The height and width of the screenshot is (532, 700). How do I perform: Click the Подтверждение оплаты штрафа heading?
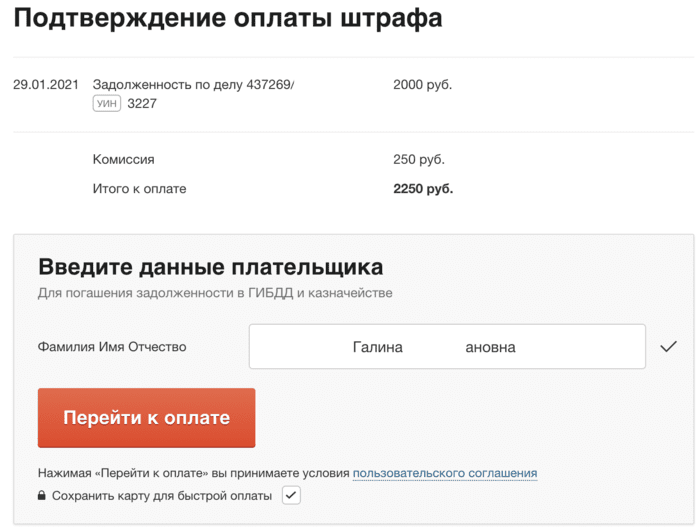point(228,19)
